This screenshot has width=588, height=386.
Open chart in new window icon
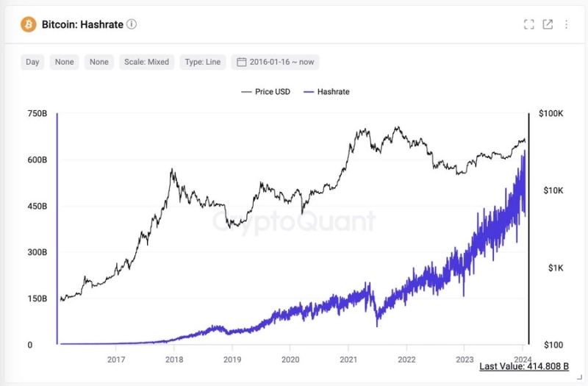pos(548,24)
